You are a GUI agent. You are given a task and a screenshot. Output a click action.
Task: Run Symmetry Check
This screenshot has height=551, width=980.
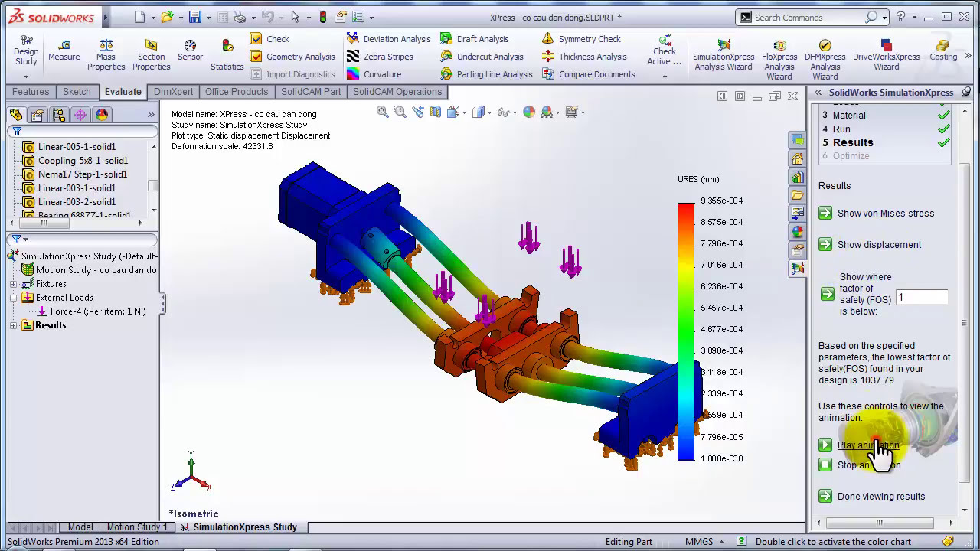click(x=581, y=39)
